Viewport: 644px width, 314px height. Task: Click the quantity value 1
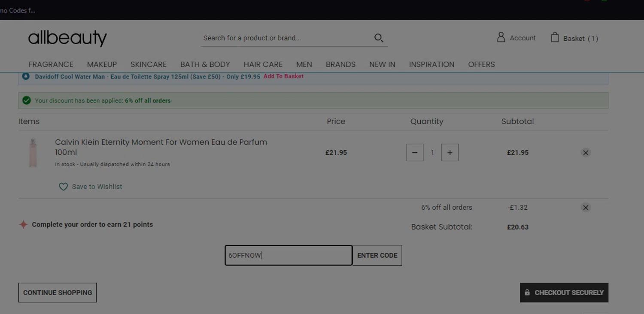point(432,153)
